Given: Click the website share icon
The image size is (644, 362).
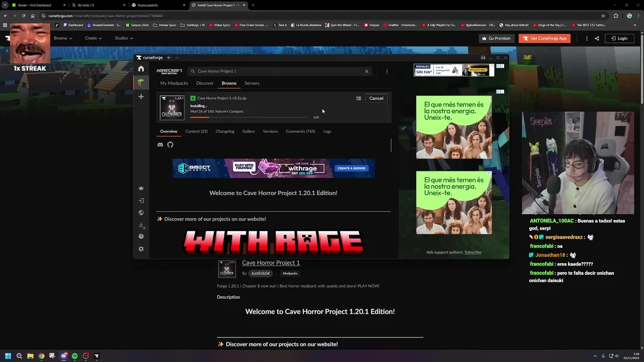Looking at the screenshot, I should point(597,38).
